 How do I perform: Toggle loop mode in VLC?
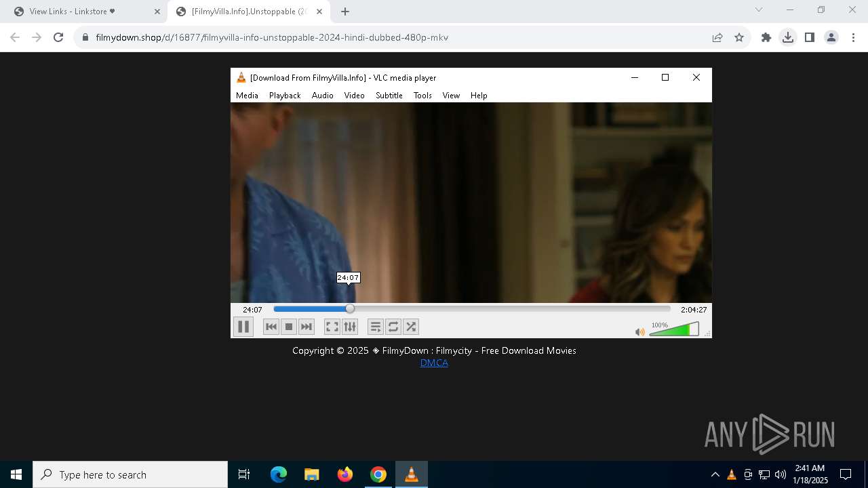[393, 327]
